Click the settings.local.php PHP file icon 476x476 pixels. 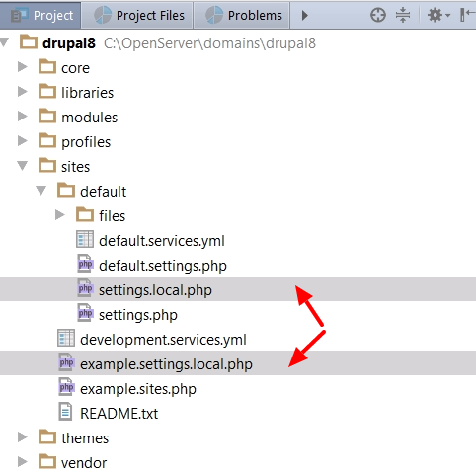pos(85,288)
